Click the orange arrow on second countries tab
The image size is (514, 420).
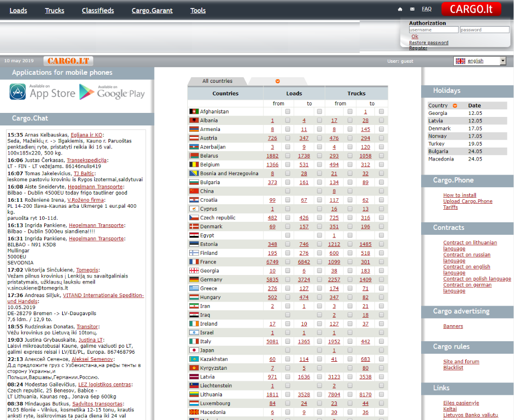[278, 81]
